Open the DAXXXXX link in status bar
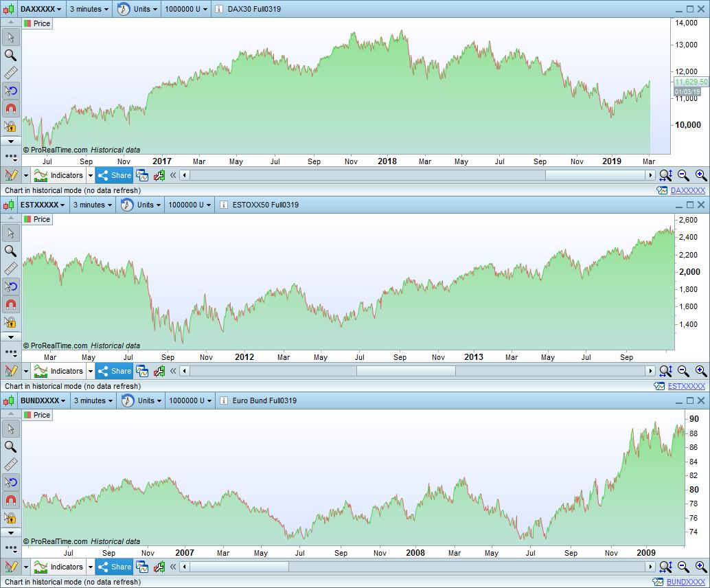 pyautogui.click(x=687, y=190)
